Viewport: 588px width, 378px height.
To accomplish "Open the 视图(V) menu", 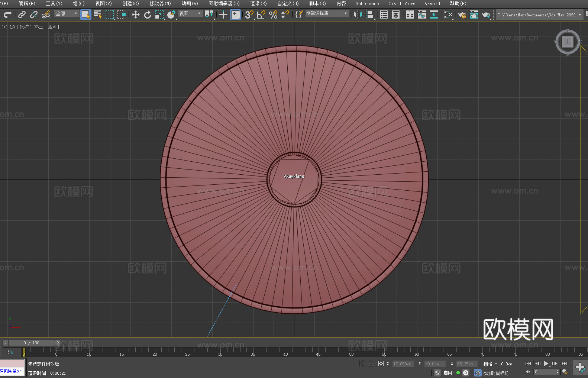I will (x=104, y=3).
